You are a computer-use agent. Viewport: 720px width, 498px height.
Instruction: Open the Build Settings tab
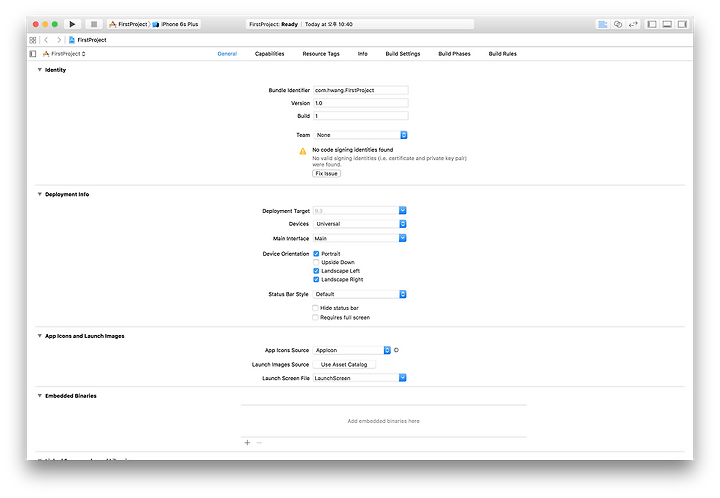tap(403, 54)
